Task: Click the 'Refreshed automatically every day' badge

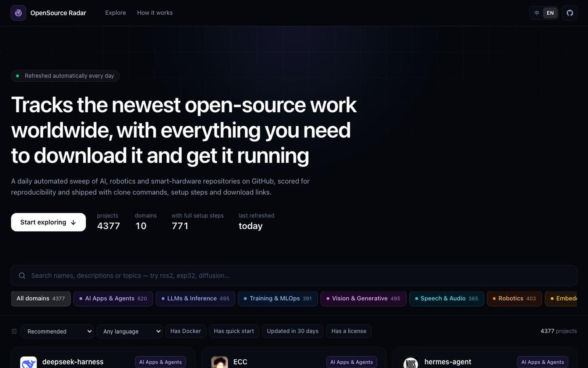Action: (x=65, y=76)
